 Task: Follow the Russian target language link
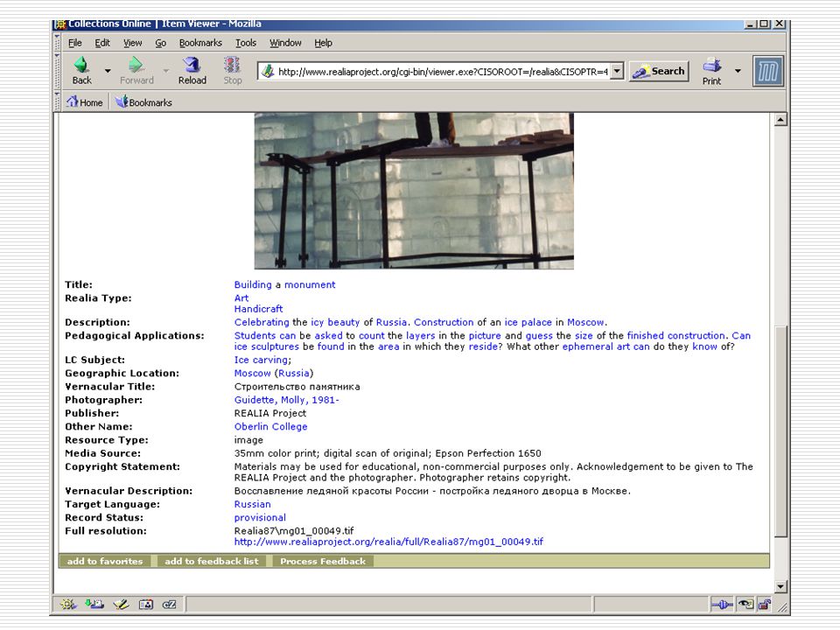click(x=252, y=504)
